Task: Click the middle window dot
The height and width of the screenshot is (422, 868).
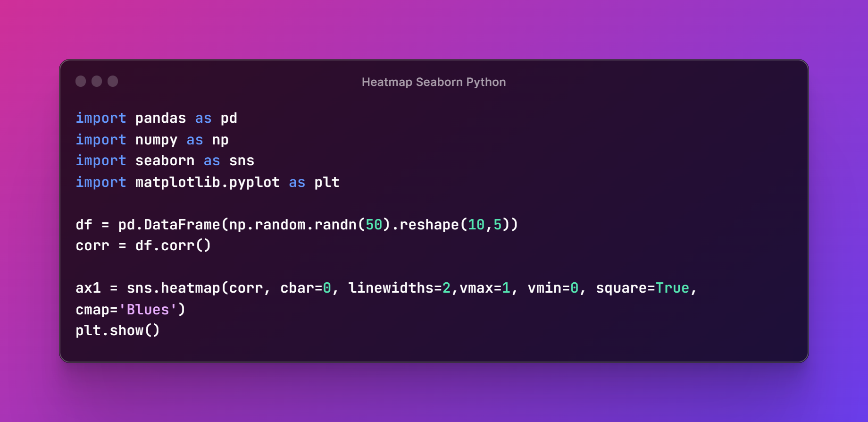Action: (x=97, y=81)
